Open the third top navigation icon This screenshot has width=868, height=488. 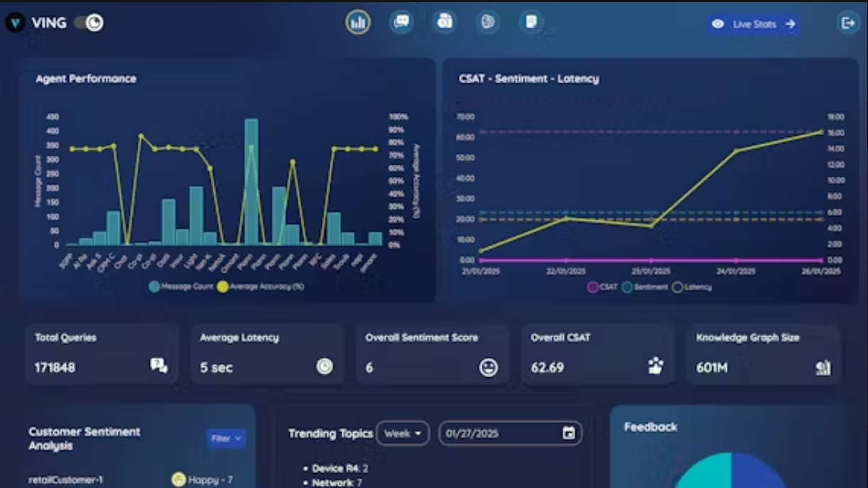point(445,22)
